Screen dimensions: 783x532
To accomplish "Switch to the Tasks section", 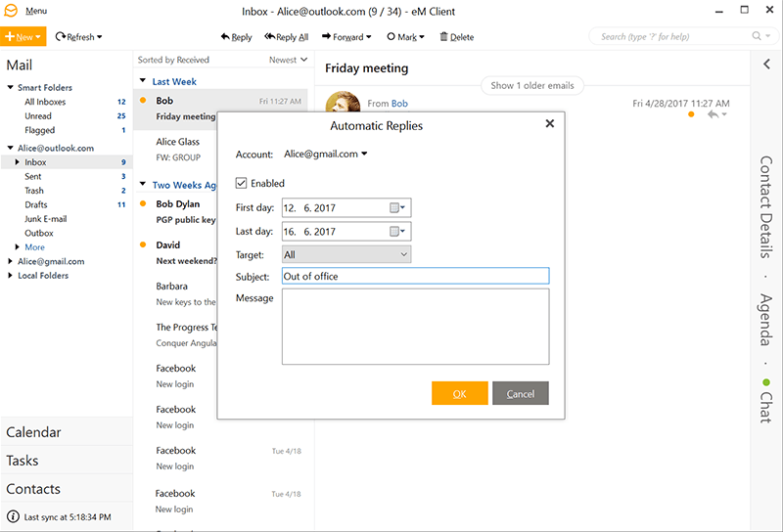I will click(66, 461).
